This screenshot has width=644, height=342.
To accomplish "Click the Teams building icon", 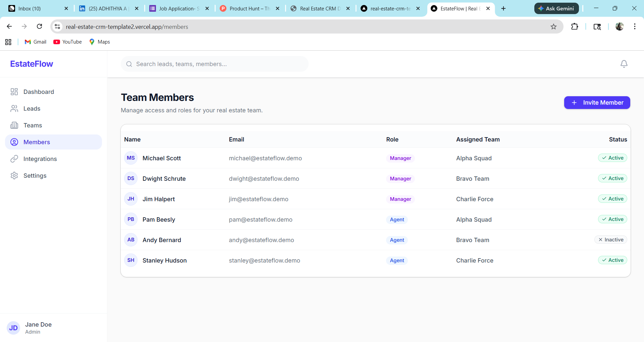I will pos(14,125).
